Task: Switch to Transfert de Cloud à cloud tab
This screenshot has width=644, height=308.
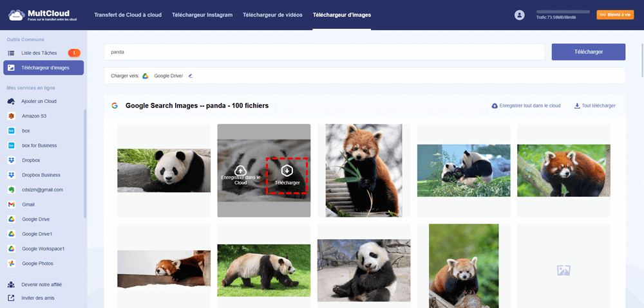Action: click(x=128, y=15)
